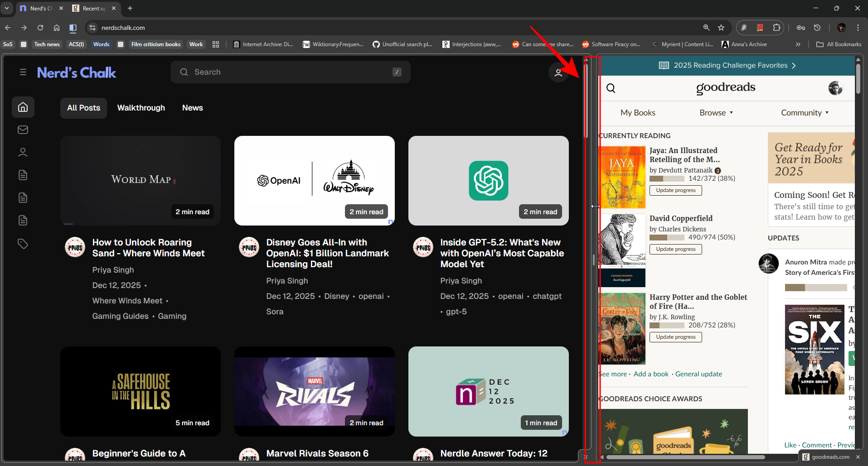Open My Books in Goodreads
This screenshot has width=868, height=466.
[638, 113]
